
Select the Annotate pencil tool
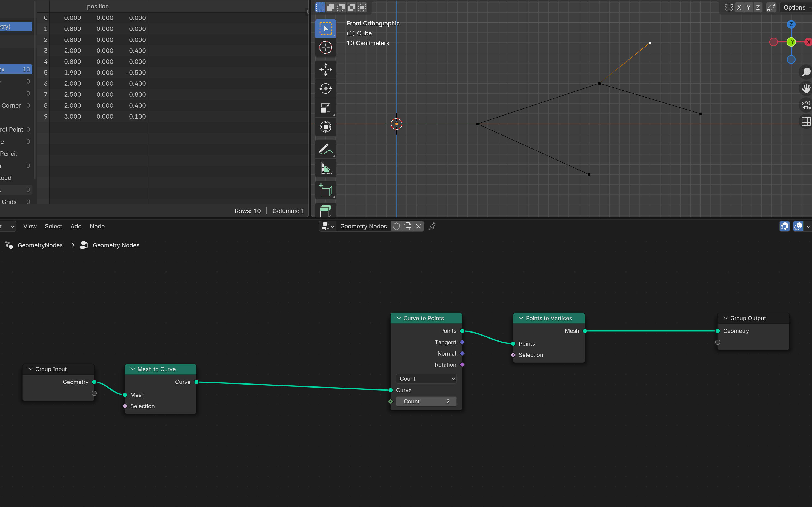tap(325, 149)
